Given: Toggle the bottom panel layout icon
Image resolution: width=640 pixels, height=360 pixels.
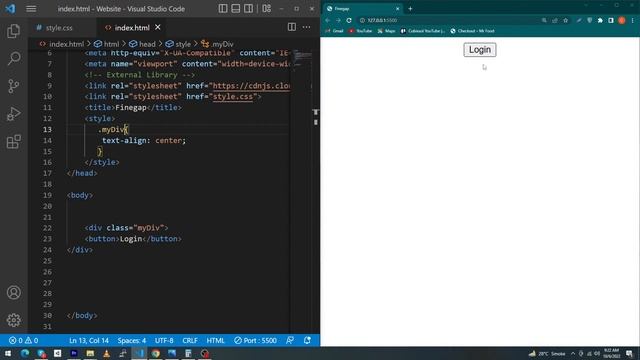Looking at the screenshot, I should pos(236,9).
